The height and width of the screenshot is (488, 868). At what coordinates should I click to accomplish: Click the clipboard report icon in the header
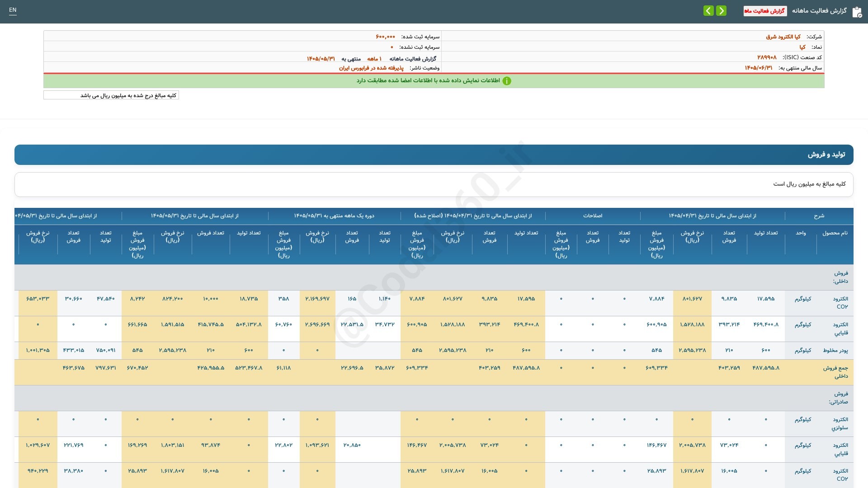coord(857,12)
